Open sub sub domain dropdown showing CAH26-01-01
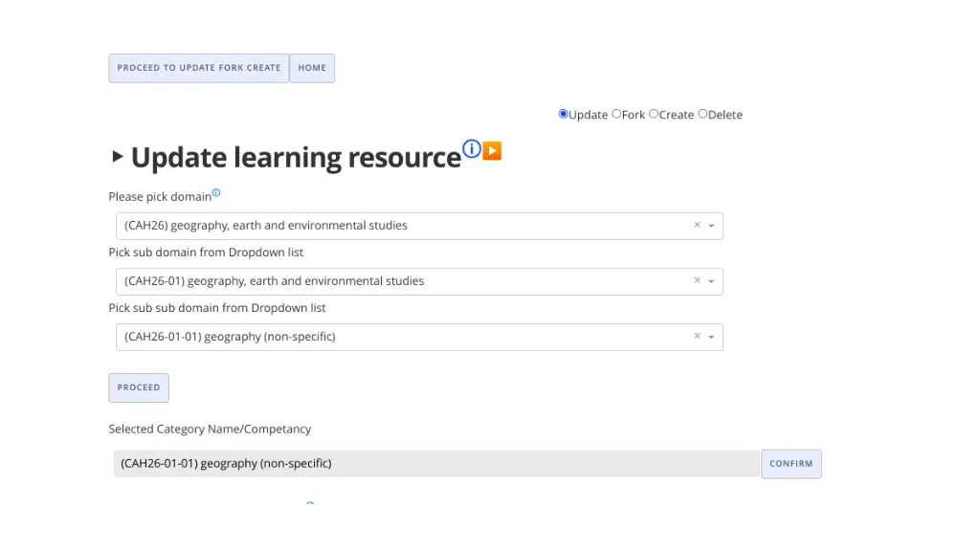 pyautogui.click(x=419, y=337)
